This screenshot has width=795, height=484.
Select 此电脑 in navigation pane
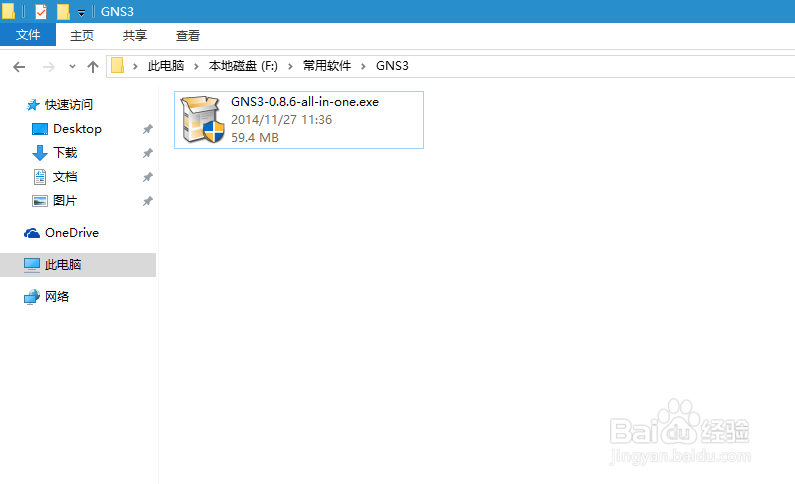point(78,265)
